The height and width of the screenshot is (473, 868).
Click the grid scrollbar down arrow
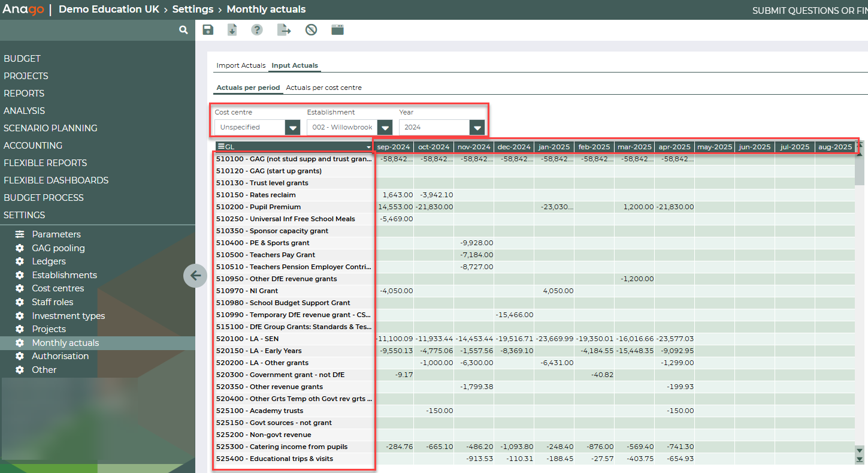coord(860,450)
